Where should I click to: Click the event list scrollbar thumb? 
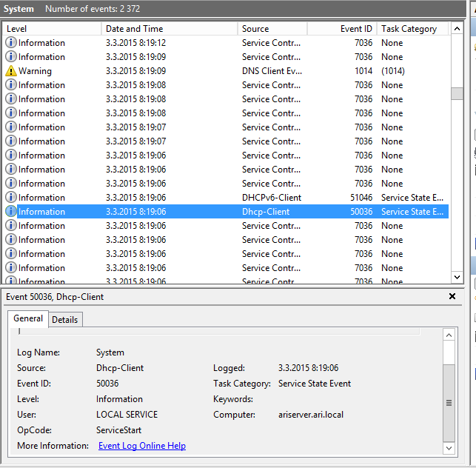tap(457, 93)
